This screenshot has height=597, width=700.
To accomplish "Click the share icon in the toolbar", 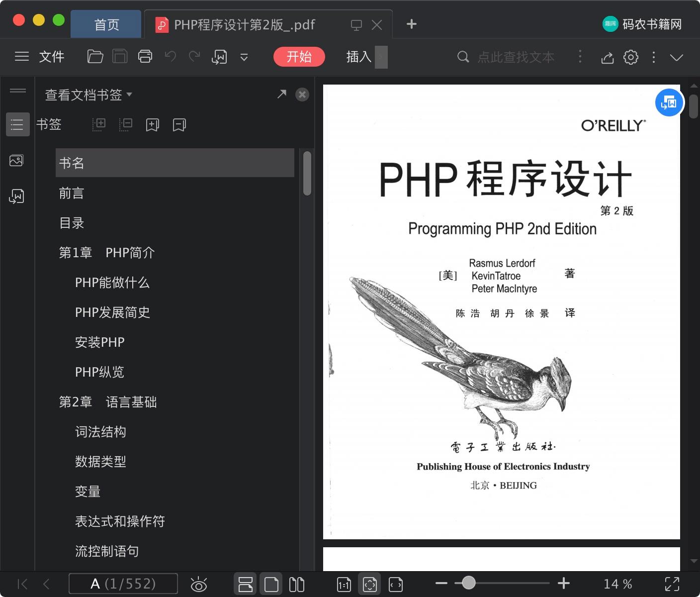I will pyautogui.click(x=608, y=58).
